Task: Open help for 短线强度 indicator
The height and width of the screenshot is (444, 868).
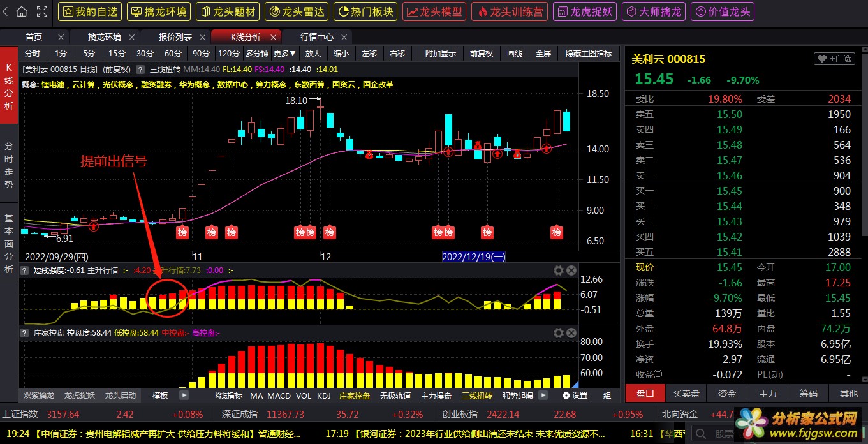Action: coord(26,270)
